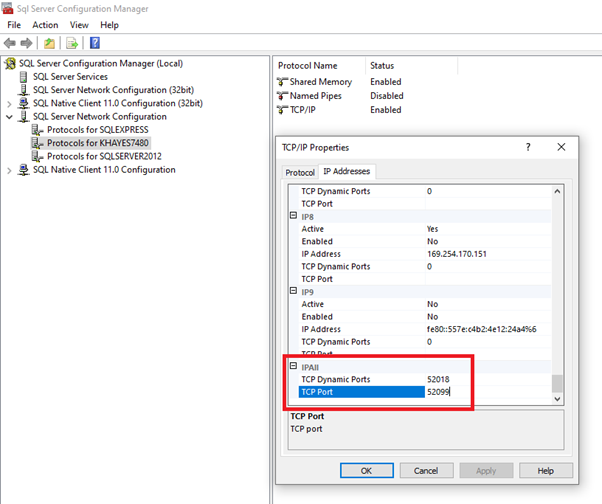Click the SQL Server Configuration Manager root icon
Screen dimensions: 602x504
pos(10,63)
